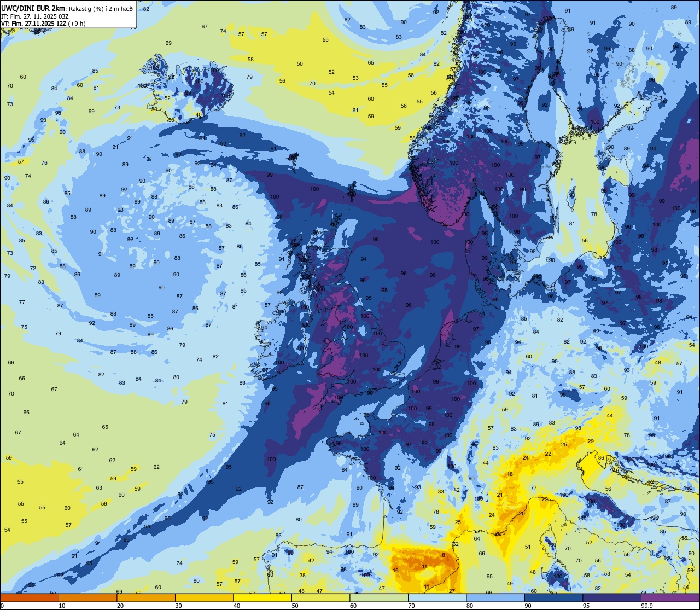Click the "33" humidity value on the map

click(x=441, y=492)
